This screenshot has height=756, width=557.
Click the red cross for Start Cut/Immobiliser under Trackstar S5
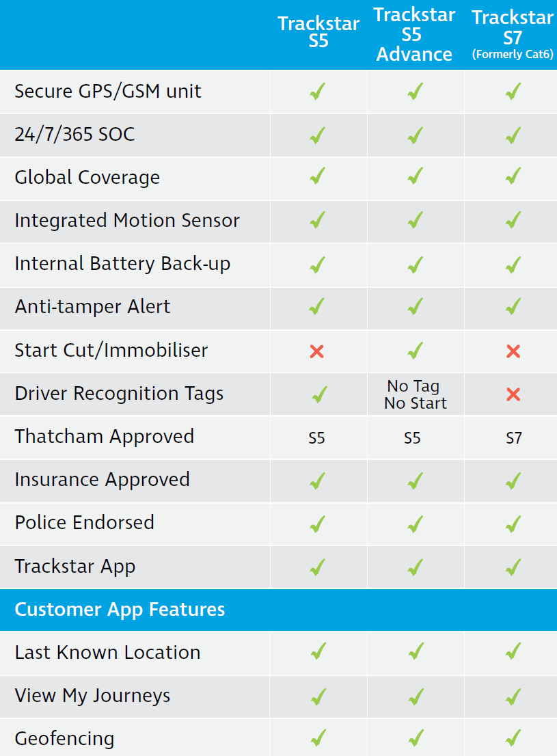click(x=316, y=351)
